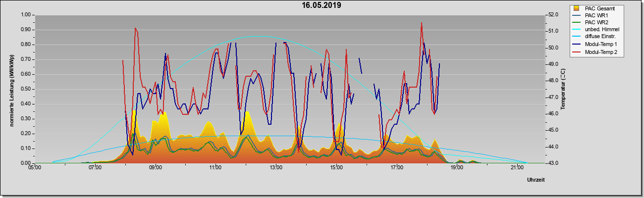Click the 05:00 time axis label
Screen dimensions: 644x198
[x=35, y=168]
